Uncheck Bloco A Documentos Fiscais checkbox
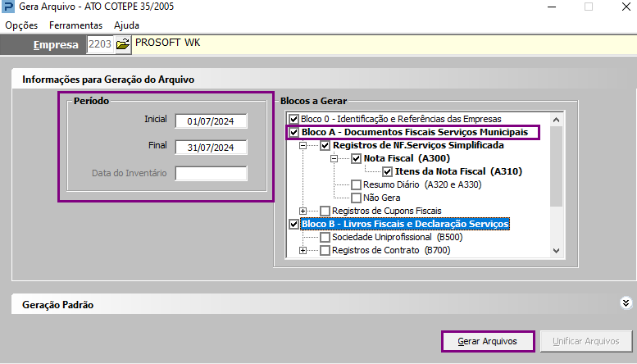Screen dimensions: 637x364 (293, 133)
